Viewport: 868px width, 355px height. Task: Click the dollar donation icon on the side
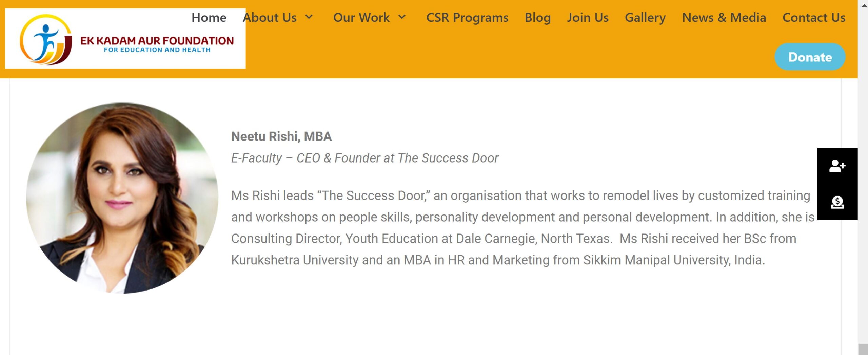pyautogui.click(x=837, y=202)
